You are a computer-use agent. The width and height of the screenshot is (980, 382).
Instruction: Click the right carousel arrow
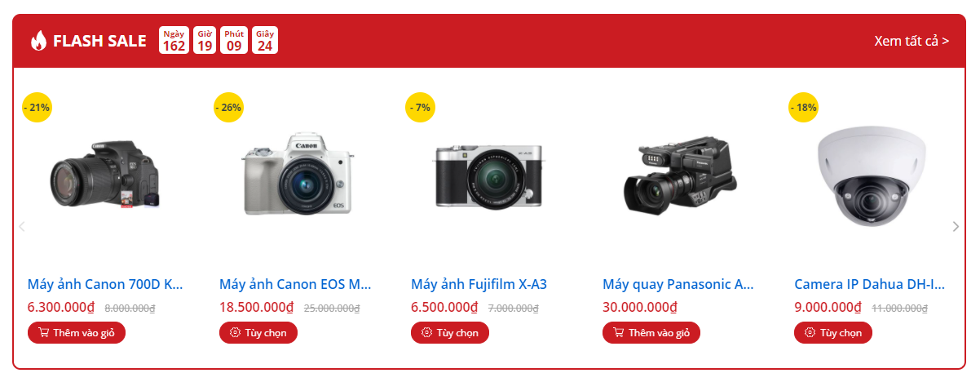[956, 227]
